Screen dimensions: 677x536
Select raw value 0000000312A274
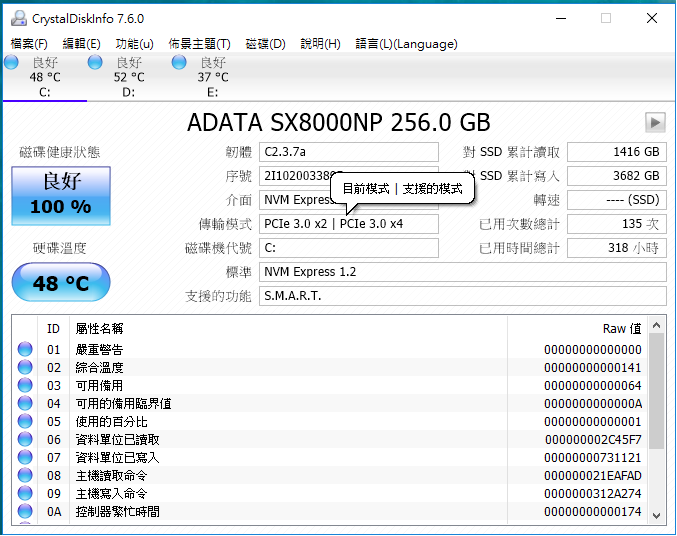593,494
